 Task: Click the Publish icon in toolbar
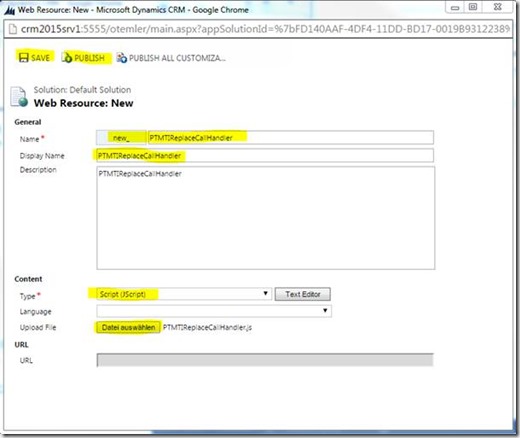[67, 58]
